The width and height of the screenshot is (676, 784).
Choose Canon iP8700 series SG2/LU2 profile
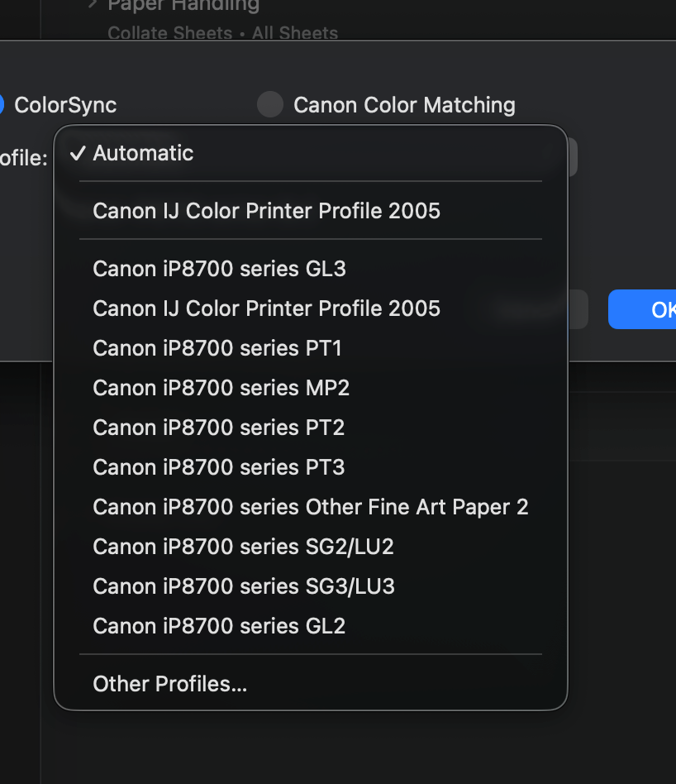(310, 547)
